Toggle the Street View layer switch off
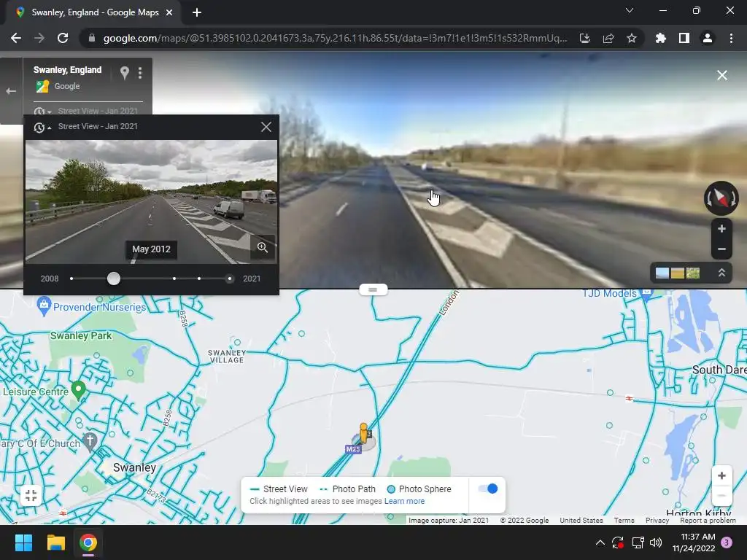The width and height of the screenshot is (747, 560). click(x=487, y=489)
